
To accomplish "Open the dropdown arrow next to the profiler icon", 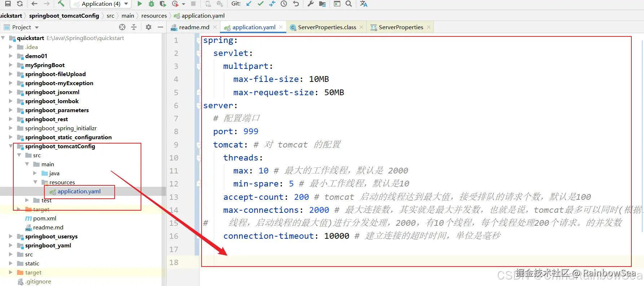I will (x=183, y=4).
